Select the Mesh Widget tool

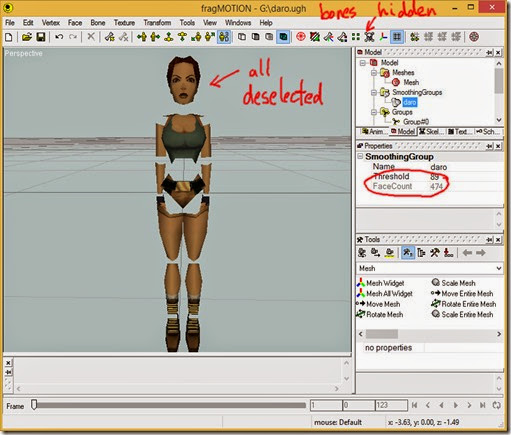(x=381, y=283)
